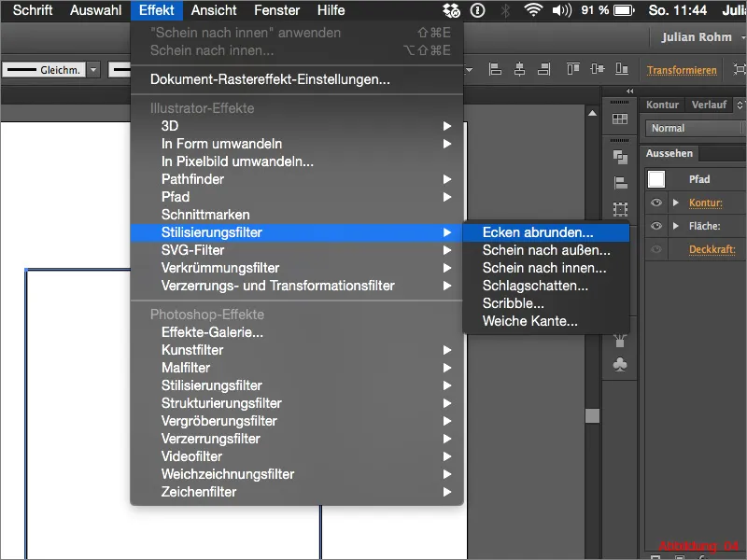Click the scroll up arrow
The height and width of the screenshot is (560, 747).
pos(592,113)
